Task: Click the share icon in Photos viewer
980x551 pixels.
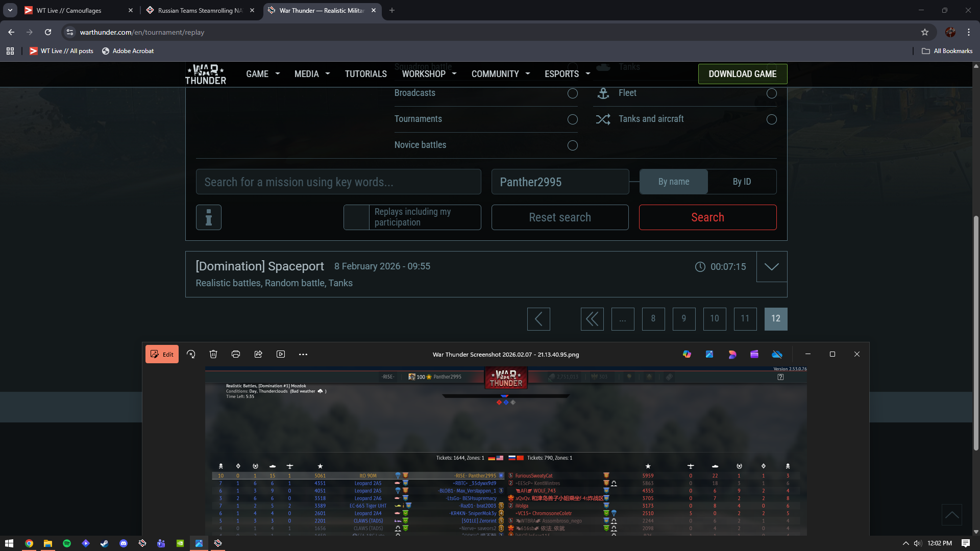Action: click(258, 354)
